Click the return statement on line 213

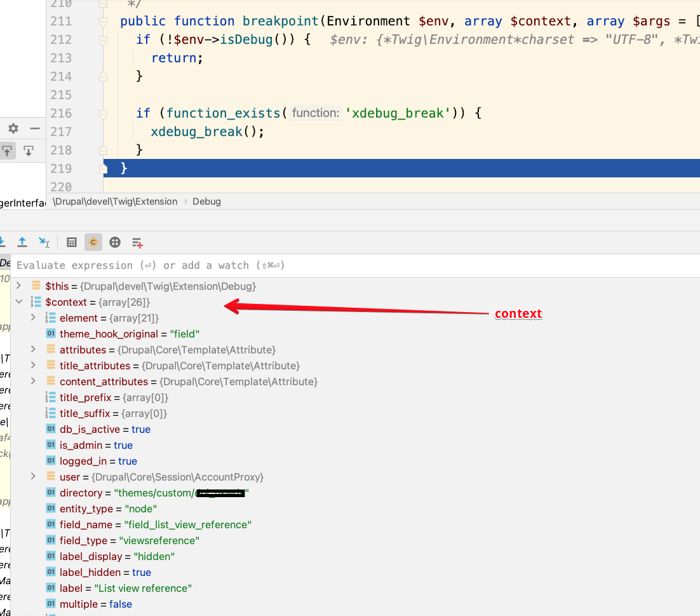(x=177, y=58)
